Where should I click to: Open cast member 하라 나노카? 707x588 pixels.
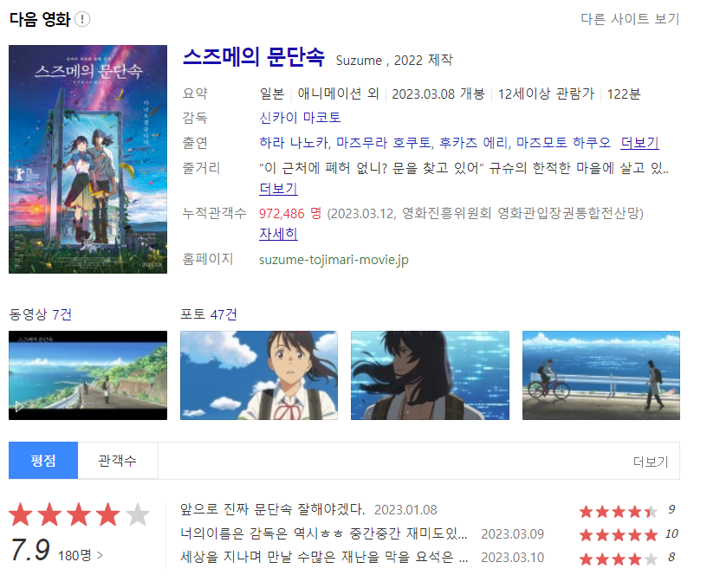click(294, 143)
